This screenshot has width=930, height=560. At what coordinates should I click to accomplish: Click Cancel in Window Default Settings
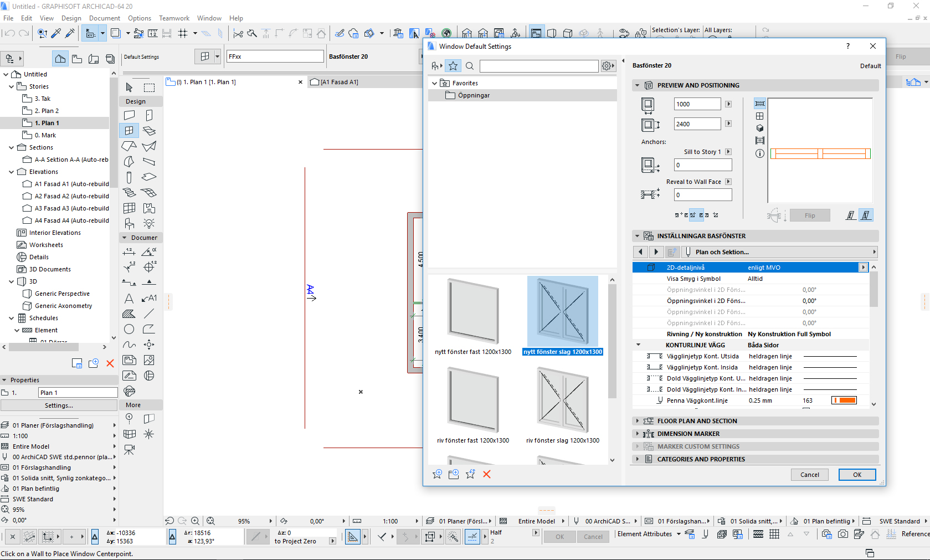809,475
